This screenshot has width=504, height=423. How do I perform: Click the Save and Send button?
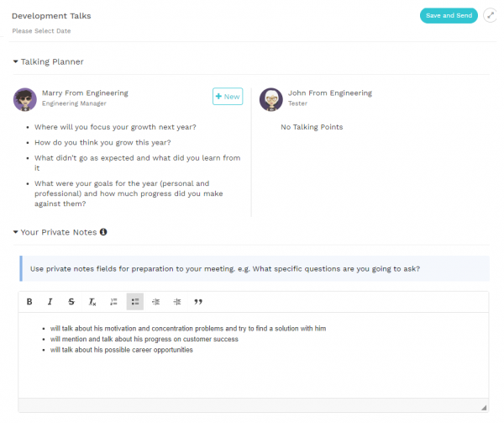(x=449, y=16)
